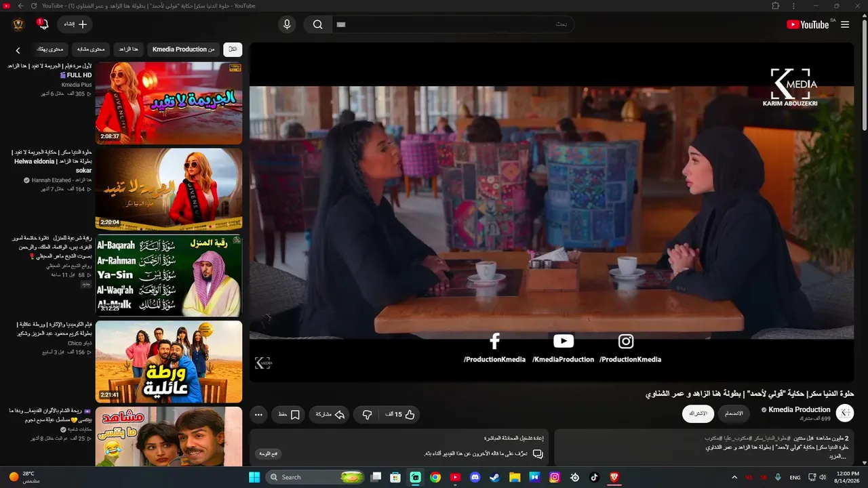Click the Facebook icon in the video overlay
Image resolution: width=868 pixels, height=488 pixels.
(x=494, y=341)
